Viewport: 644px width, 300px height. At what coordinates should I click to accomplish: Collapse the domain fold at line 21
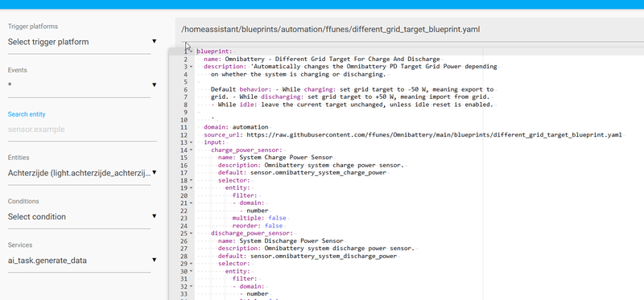pyautogui.click(x=192, y=203)
